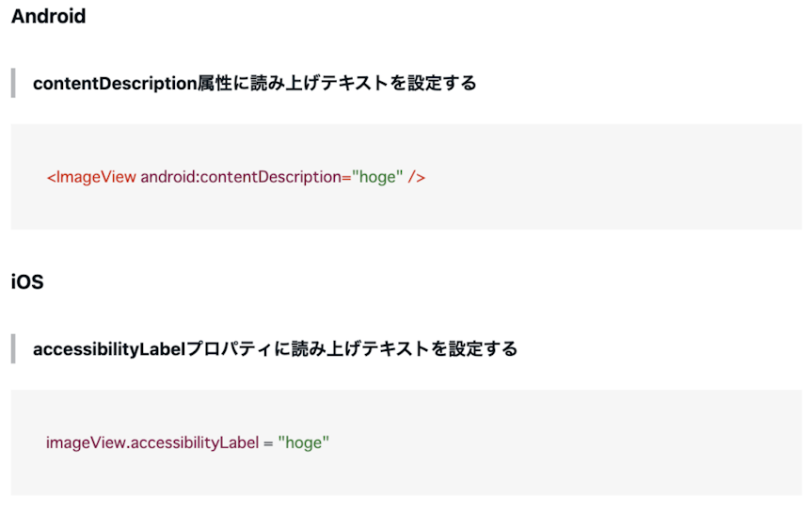Click the gray bar beside contentDescription quote
The width and height of the screenshot is (812, 514).
pyautogui.click(x=13, y=83)
